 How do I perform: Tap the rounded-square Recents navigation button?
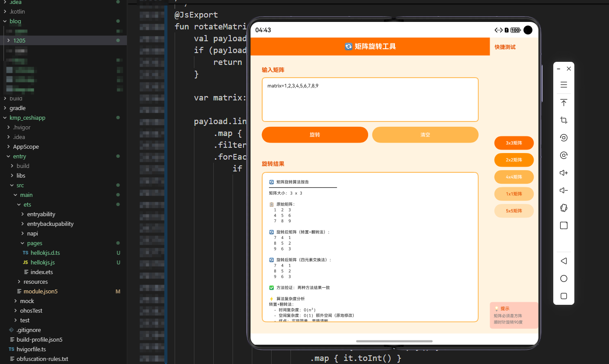coord(564,296)
